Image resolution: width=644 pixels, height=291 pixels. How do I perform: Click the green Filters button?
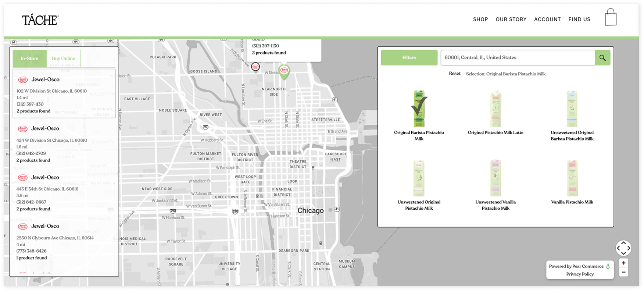click(x=409, y=58)
